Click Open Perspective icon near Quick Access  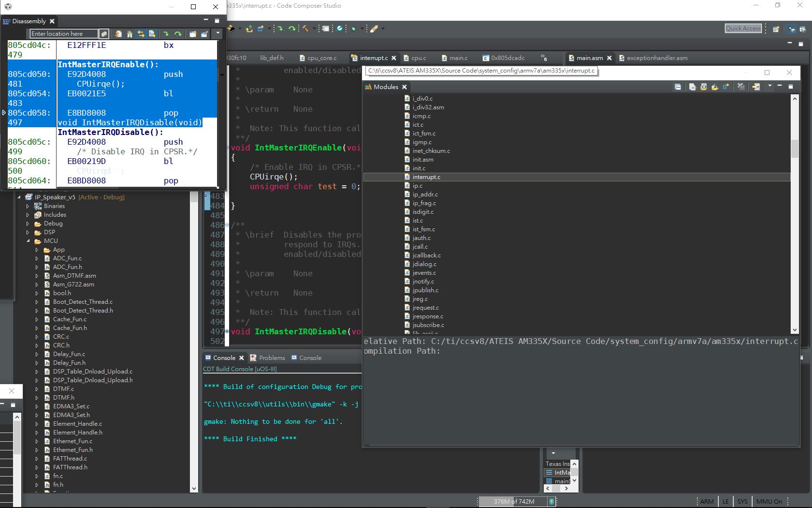pos(776,29)
